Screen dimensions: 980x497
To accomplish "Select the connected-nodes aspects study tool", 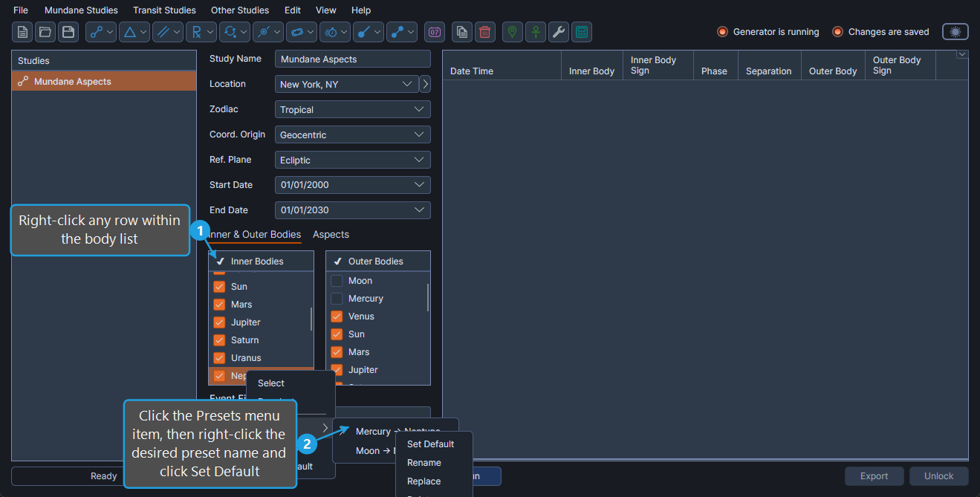I will click(101, 32).
